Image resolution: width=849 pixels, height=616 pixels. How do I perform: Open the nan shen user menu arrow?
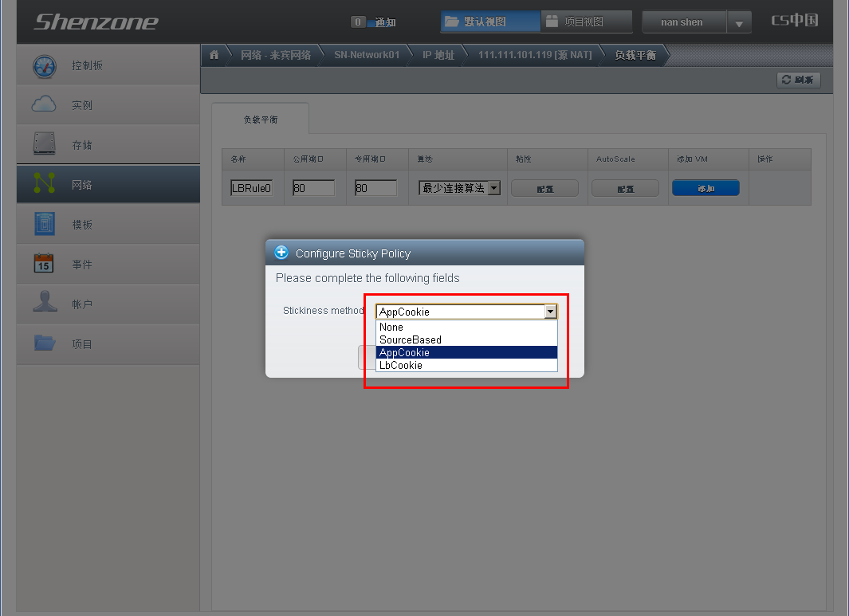(739, 23)
